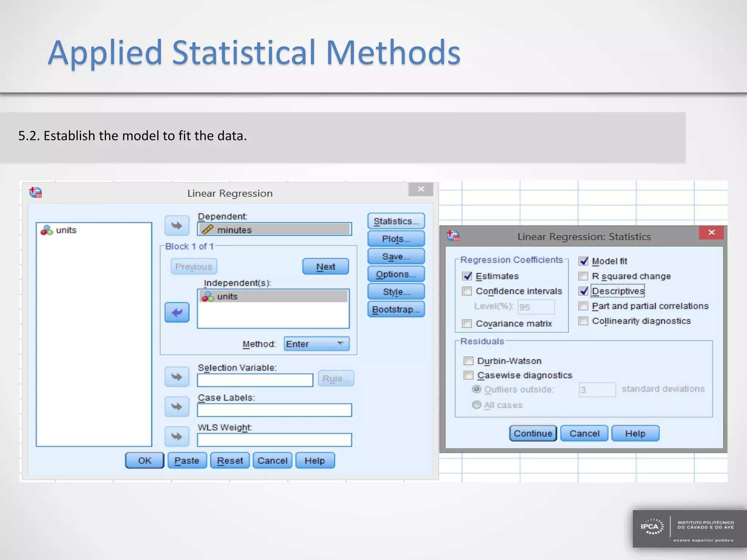Select the units nominal variable in the source list
The height and width of the screenshot is (560, 747).
pyautogui.click(x=59, y=230)
